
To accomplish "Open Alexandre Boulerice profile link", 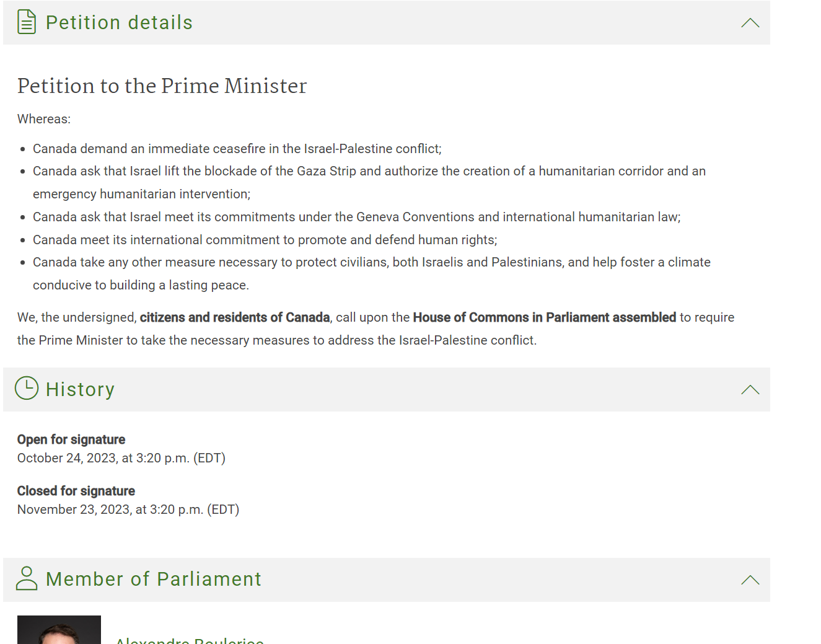I will (190, 640).
